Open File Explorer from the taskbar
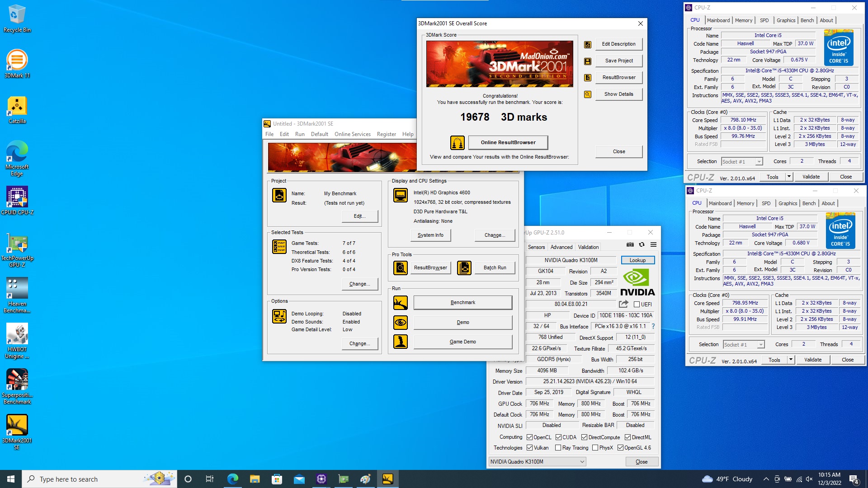The image size is (868, 488). point(255,479)
